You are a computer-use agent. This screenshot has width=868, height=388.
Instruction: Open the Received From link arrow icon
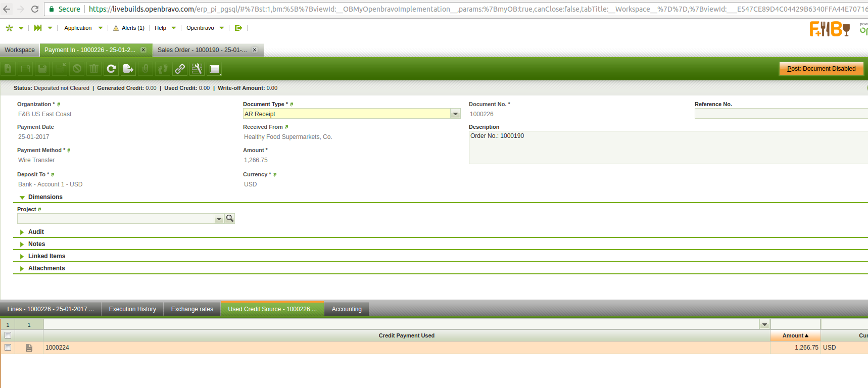(x=286, y=127)
